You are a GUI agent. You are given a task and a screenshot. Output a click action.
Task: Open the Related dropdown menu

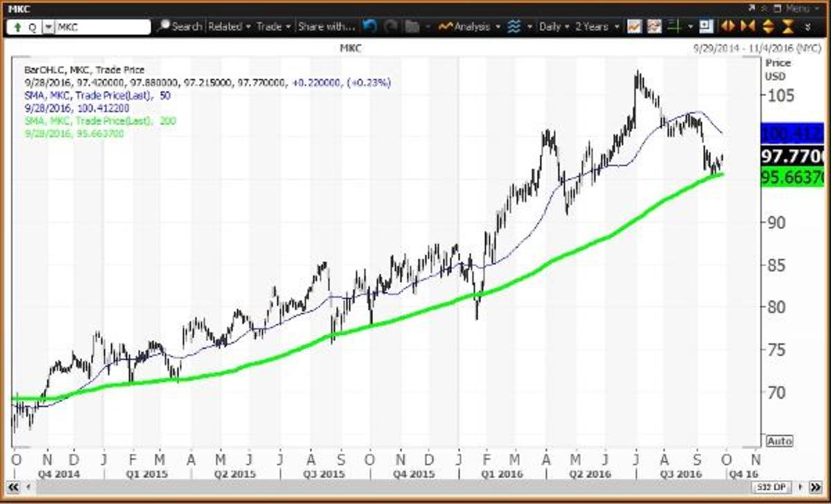coord(229,27)
